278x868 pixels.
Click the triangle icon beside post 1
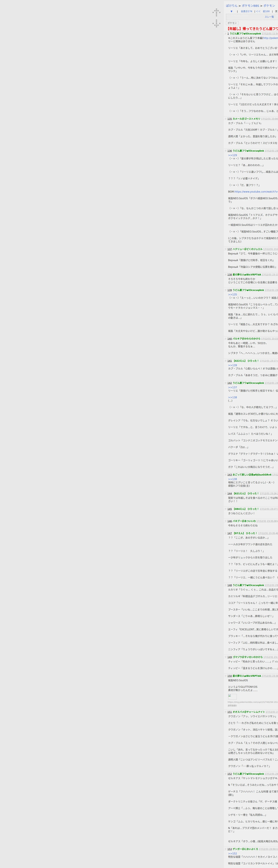(x=226, y=34)
